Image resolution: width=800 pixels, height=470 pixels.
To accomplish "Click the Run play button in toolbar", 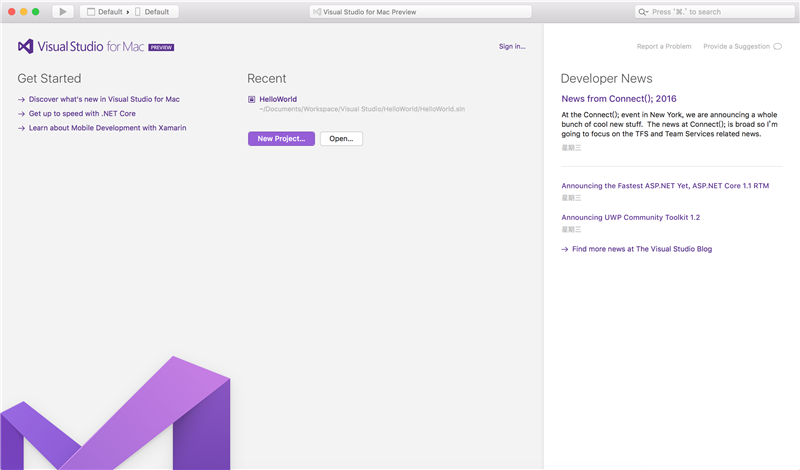I will point(63,12).
